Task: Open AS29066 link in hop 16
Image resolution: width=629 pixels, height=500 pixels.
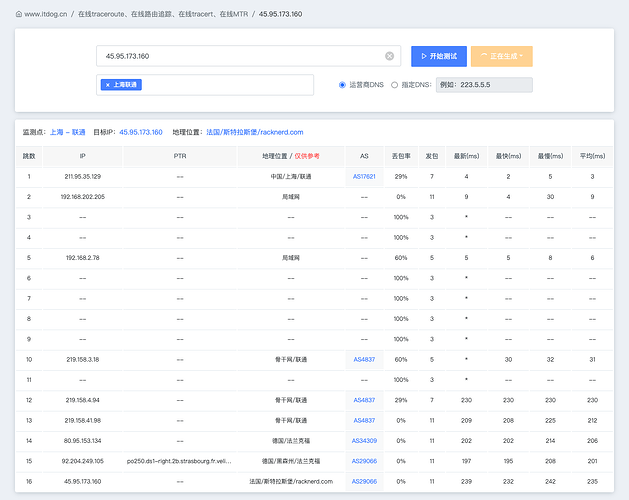Action: click(x=364, y=482)
